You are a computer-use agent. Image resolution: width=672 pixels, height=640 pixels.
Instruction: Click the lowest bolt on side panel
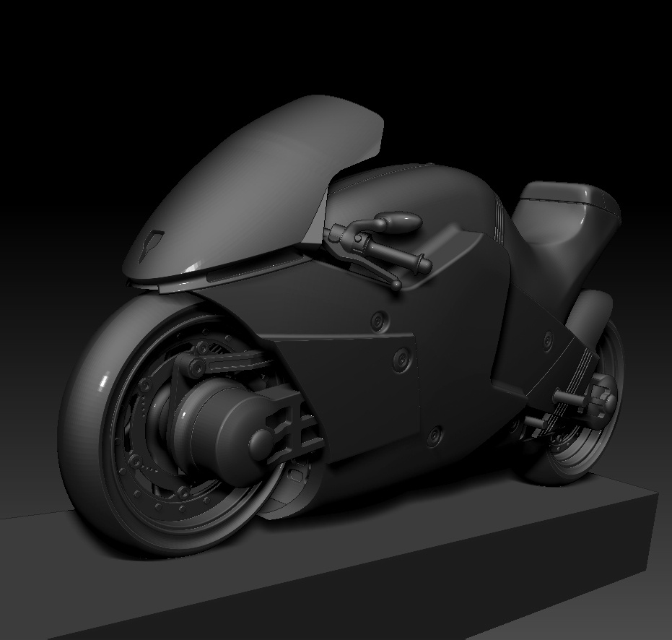point(434,435)
